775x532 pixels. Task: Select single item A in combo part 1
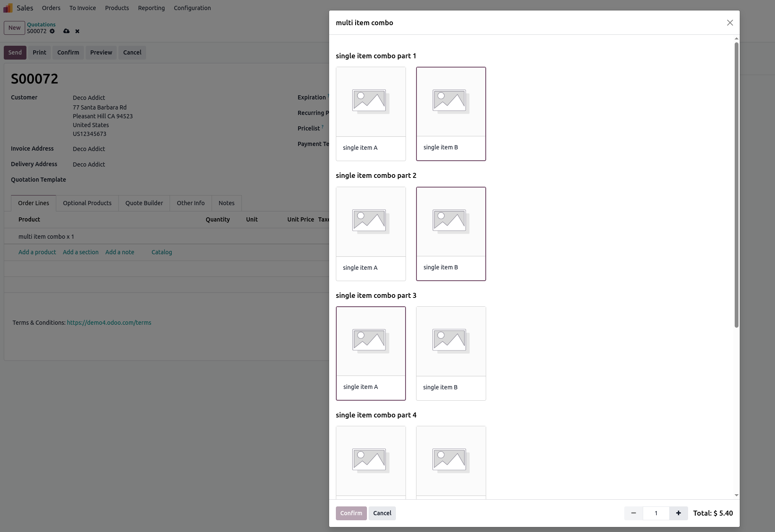point(371,114)
